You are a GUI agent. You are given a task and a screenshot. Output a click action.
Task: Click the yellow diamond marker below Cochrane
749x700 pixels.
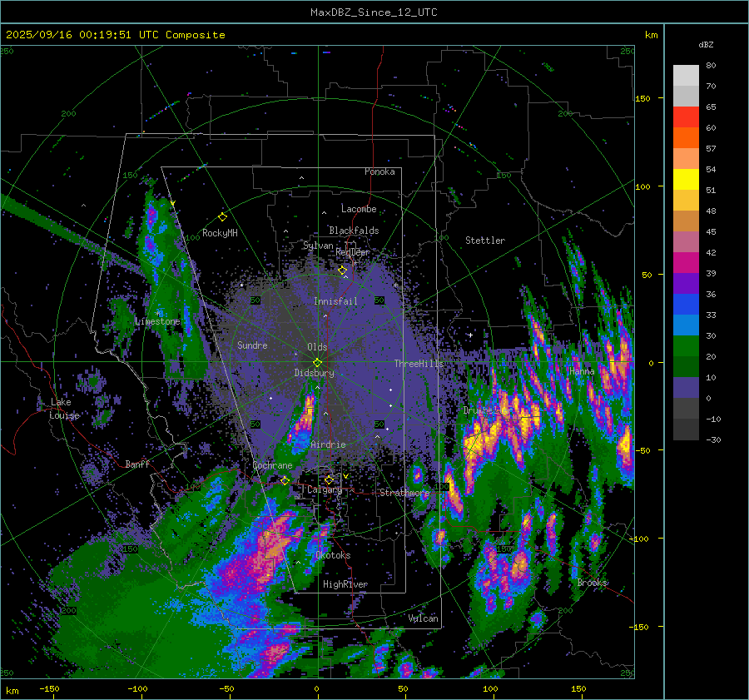click(285, 480)
